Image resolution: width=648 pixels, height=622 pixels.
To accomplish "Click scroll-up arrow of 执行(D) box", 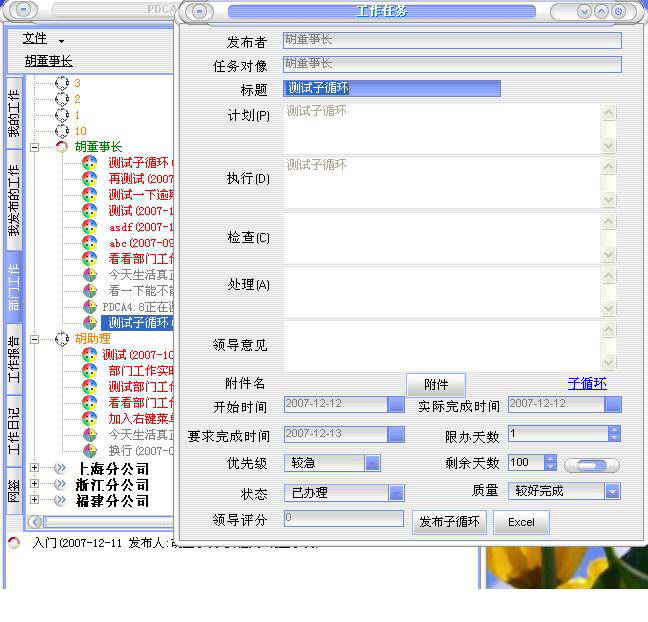I will (608, 167).
